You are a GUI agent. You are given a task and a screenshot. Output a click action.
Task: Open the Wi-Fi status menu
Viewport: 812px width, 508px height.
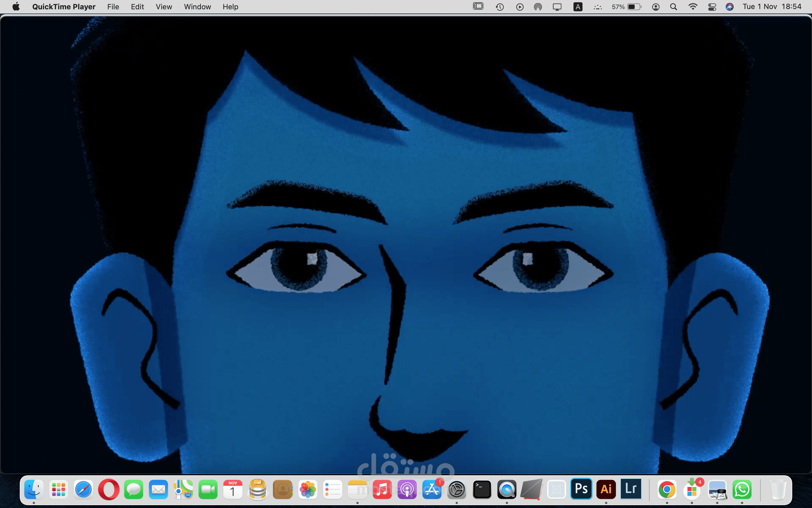click(692, 7)
